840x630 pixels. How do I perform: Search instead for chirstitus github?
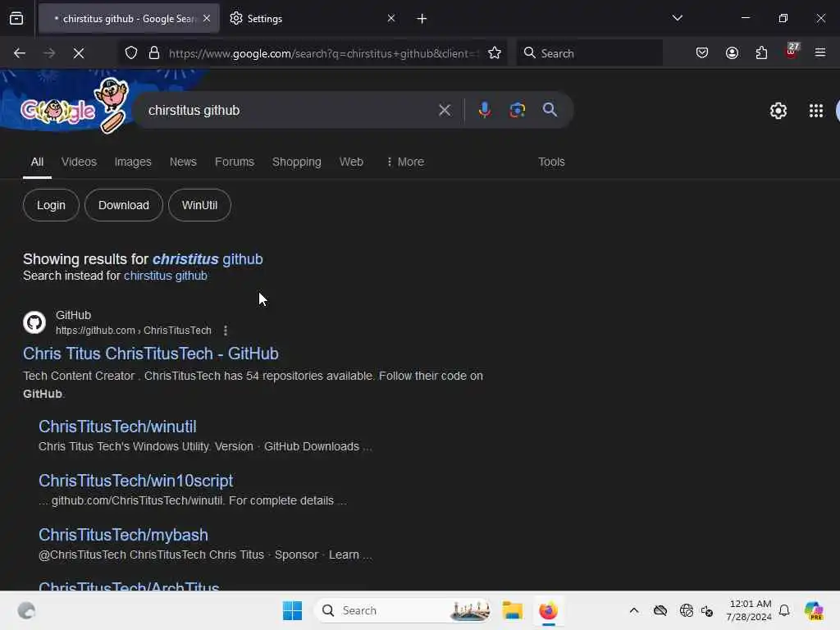[166, 276]
